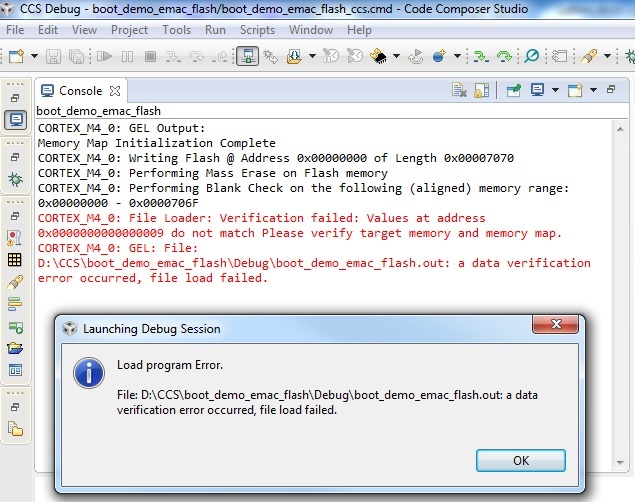Click the Clear Console icon
The height and width of the screenshot is (502, 635).
[459, 90]
